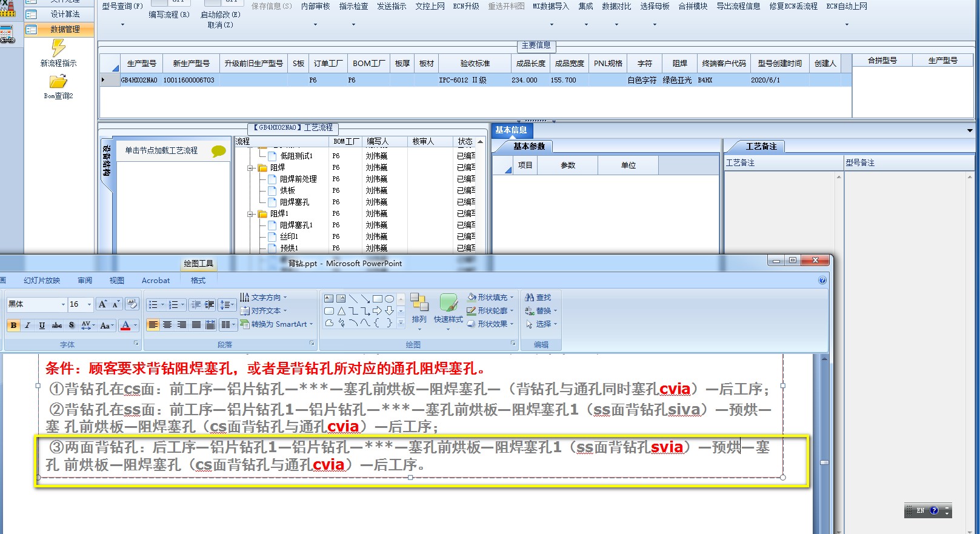Expand the shapes gallery More arrow

click(401, 324)
